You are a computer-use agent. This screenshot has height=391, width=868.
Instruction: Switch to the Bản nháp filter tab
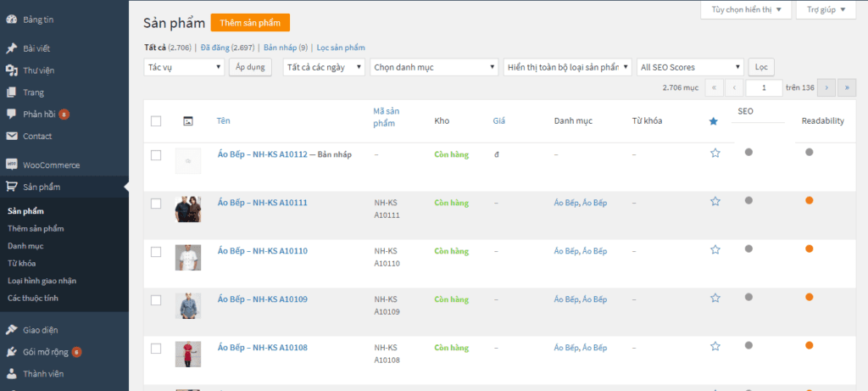286,47
